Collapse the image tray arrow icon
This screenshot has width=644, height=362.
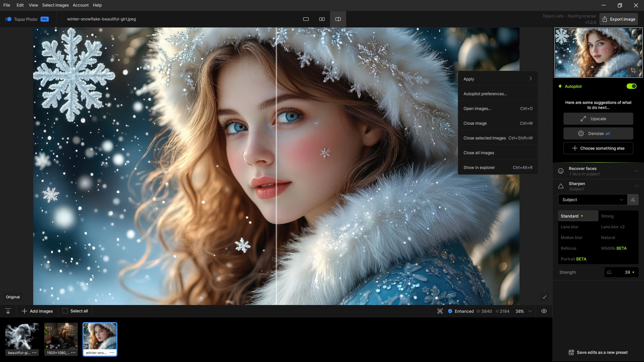tap(8, 311)
